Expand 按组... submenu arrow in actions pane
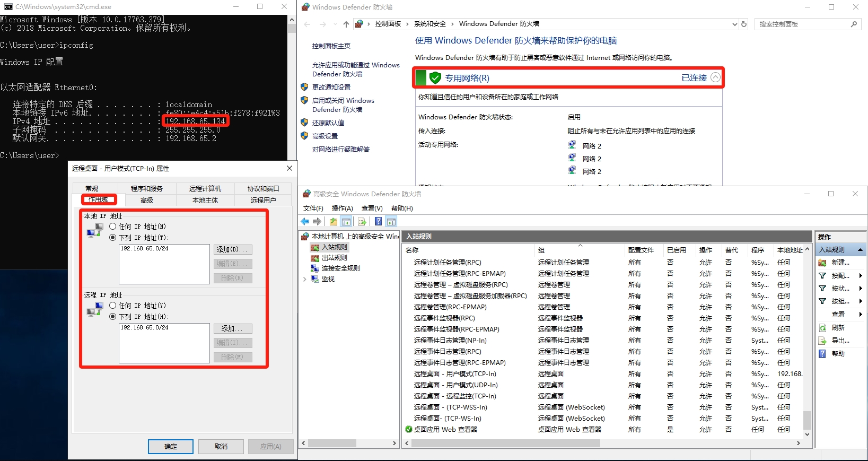This screenshot has height=461, width=868. 860,301
